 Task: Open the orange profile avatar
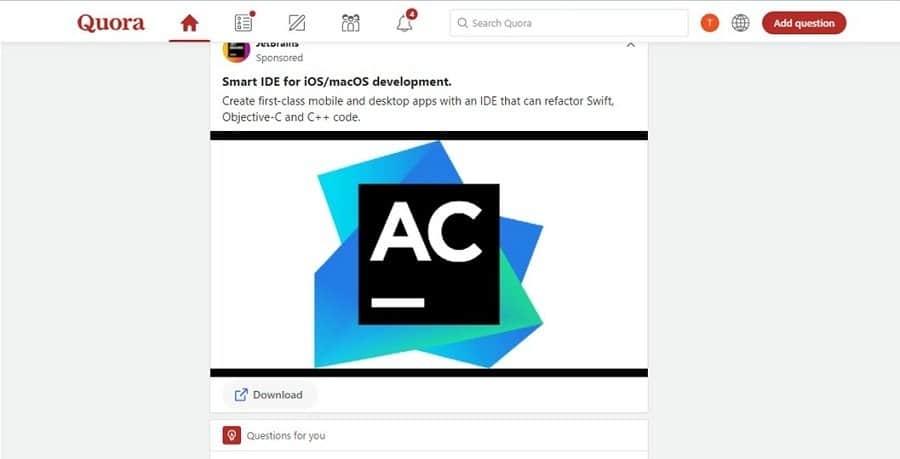pyautogui.click(x=710, y=23)
